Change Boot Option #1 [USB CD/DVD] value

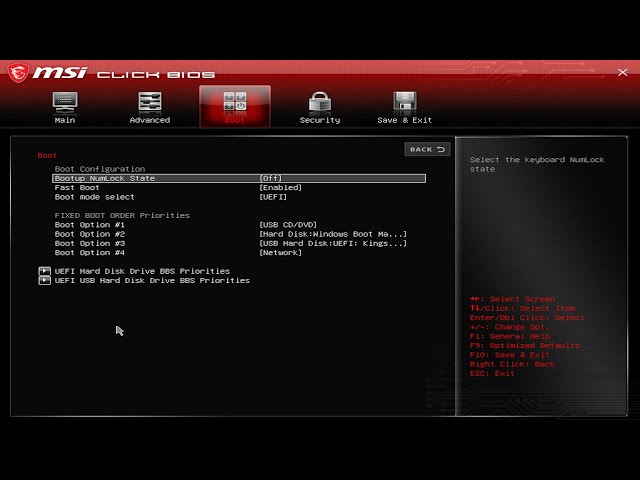(x=288, y=225)
